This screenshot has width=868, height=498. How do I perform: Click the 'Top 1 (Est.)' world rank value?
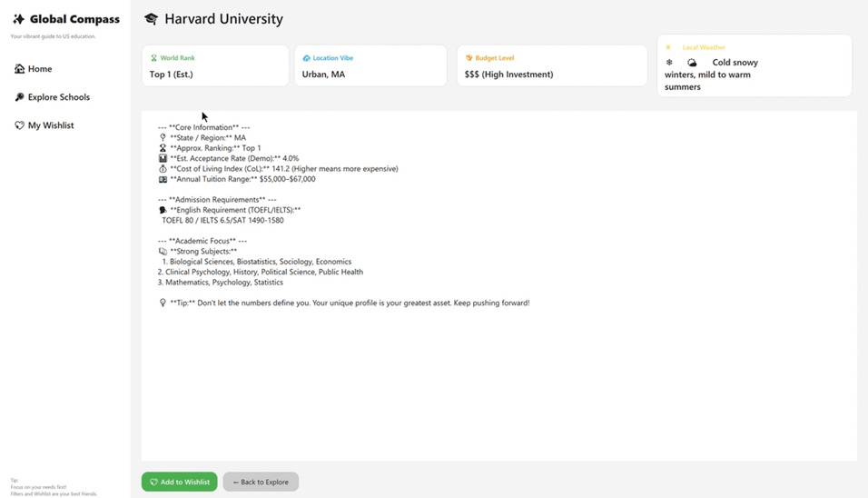click(x=171, y=75)
